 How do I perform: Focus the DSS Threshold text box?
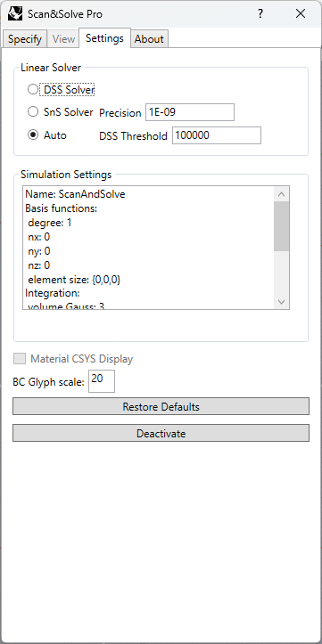[x=217, y=135]
